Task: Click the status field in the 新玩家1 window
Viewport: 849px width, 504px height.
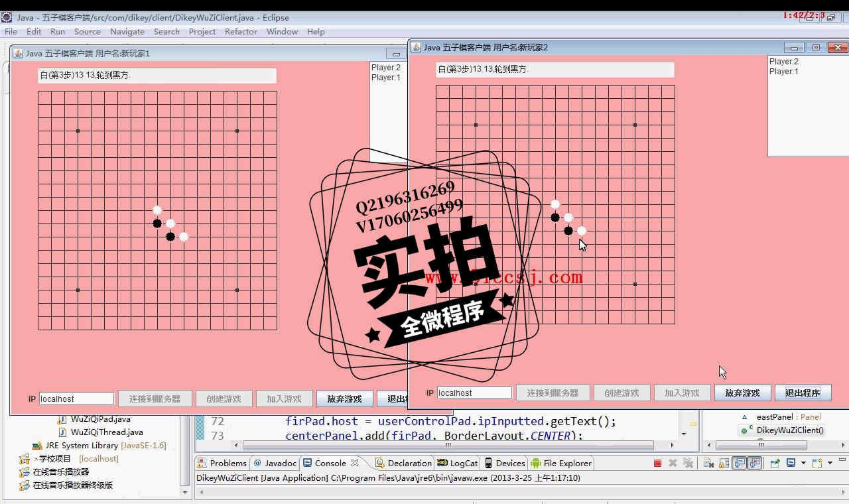Action: (157, 76)
